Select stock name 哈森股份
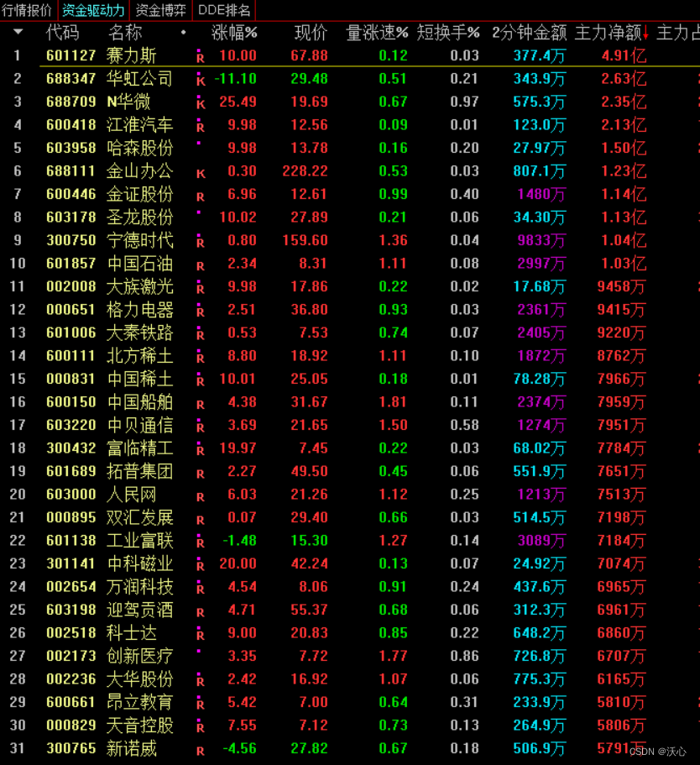The image size is (700, 765). click(139, 148)
